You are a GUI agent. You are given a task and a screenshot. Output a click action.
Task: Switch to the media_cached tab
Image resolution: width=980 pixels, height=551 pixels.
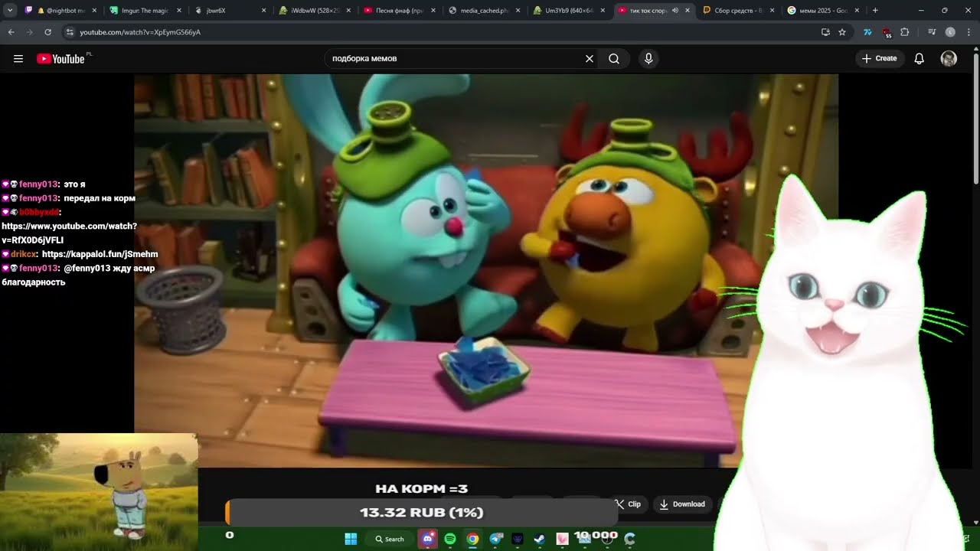[x=484, y=11]
